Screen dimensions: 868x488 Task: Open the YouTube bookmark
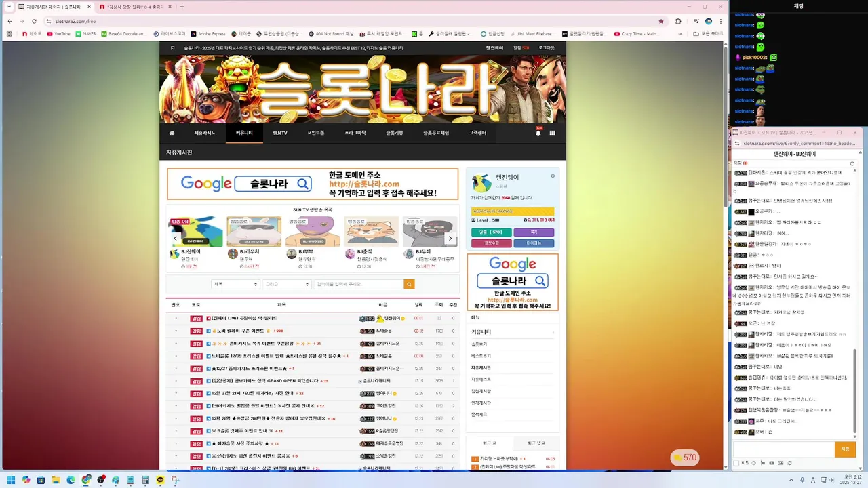coord(59,33)
